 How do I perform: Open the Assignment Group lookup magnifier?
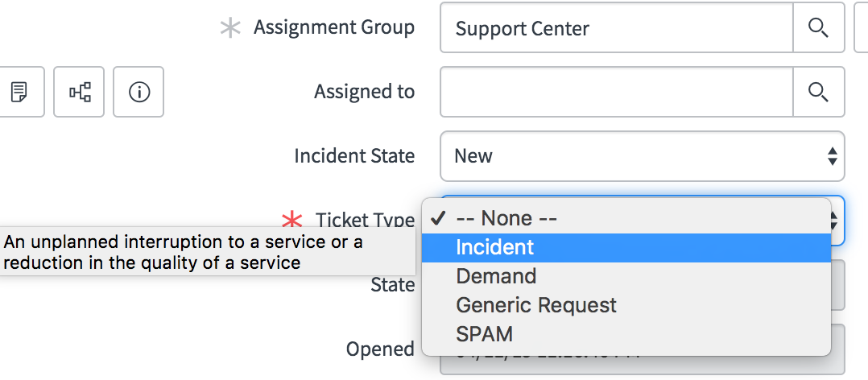pos(819,27)
